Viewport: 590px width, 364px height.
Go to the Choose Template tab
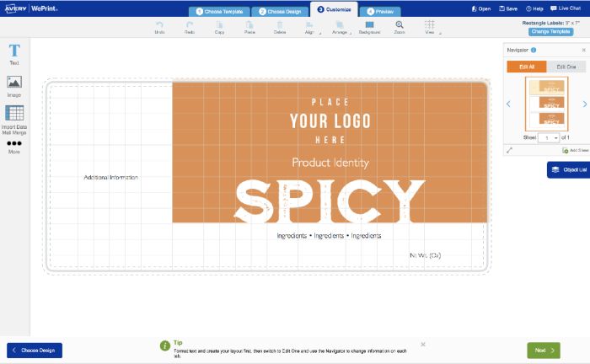[219, 12]
